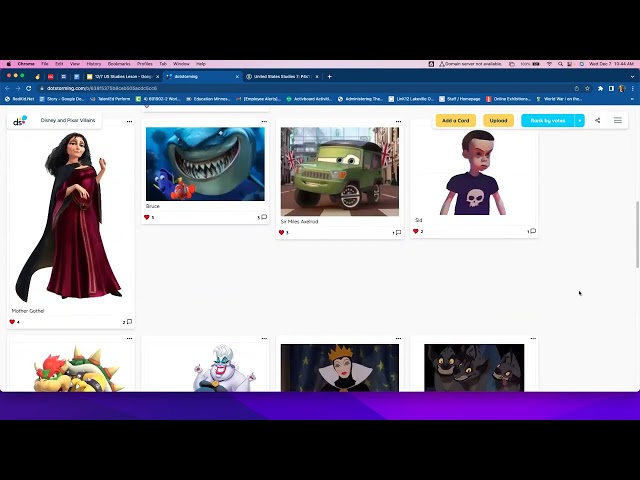Open the share board icon
This screenshot has width=640, height=480.
[597, 120]
